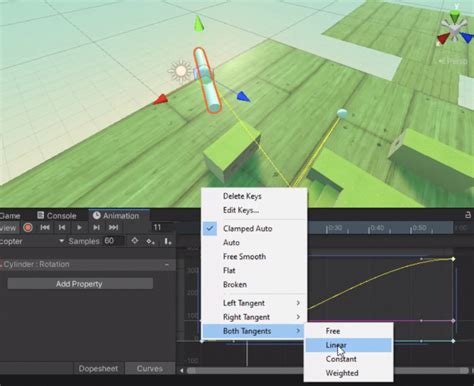Screen dimensions: 474x386
Task: Switch to the Game tab
Action: (10, 216)
